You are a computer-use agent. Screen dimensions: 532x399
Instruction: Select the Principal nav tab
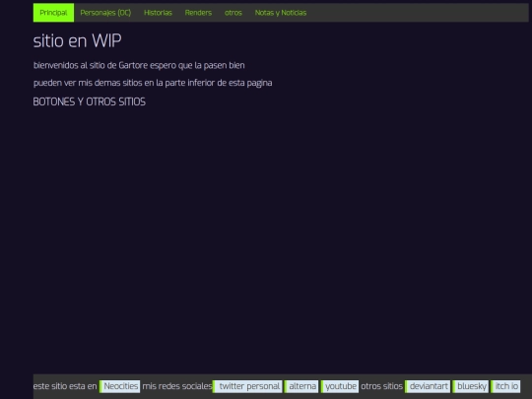coord(53,13)
